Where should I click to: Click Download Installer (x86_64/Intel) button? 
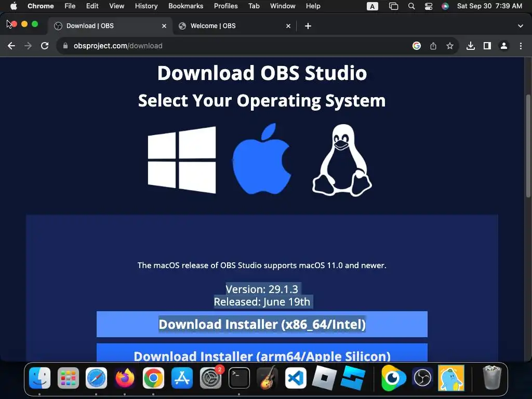[x=262, y=324]
